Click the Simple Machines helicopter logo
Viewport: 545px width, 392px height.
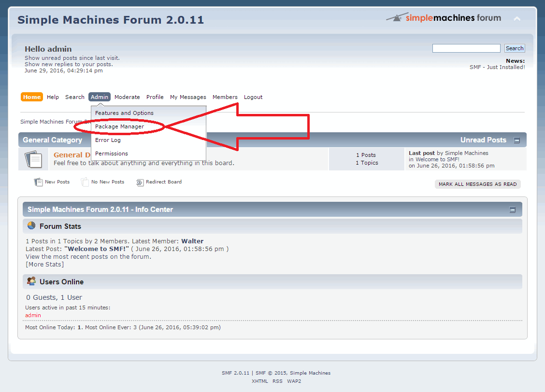[396, 16]
